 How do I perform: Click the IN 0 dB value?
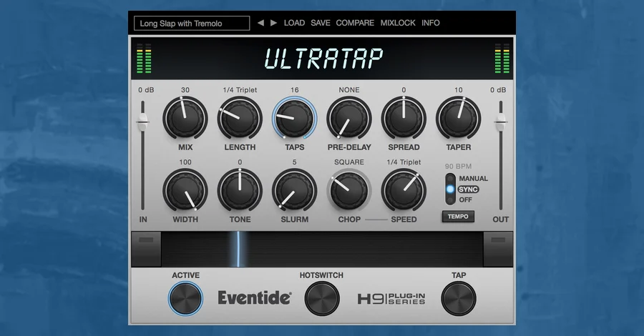(146, 90)
